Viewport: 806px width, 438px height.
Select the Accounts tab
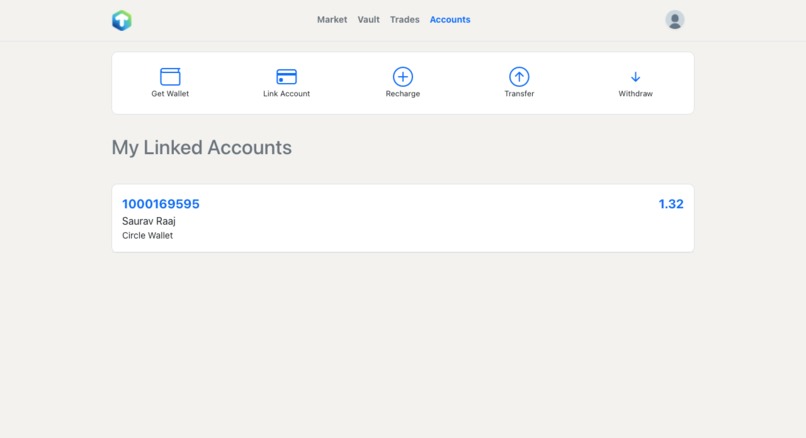click(450, 20)
